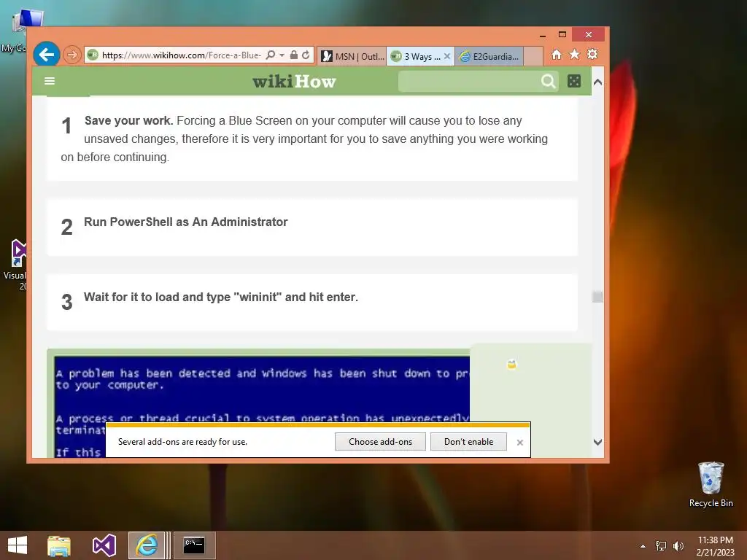Click the Don't enable button

point(468,441)
